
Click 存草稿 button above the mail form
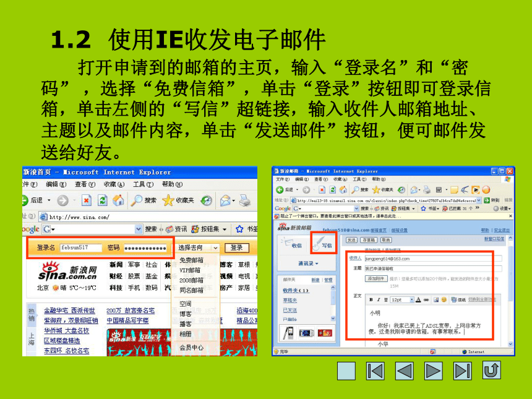[369, 240]
